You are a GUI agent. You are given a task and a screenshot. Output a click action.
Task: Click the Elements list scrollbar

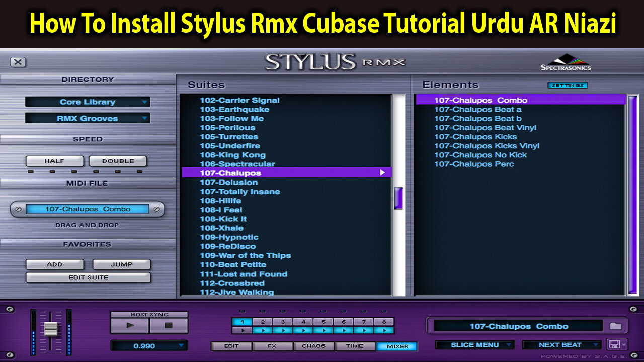point(632,194)
